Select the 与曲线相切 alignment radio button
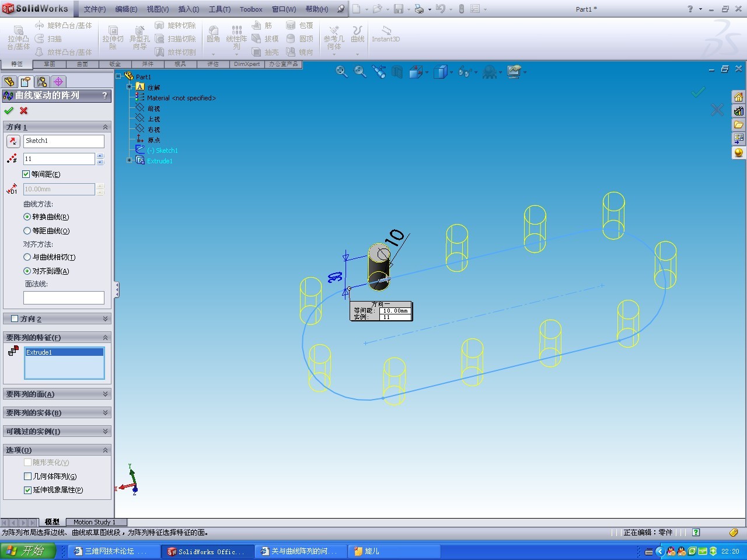Viewport: 747px width, 560px height. coord(27,257)
